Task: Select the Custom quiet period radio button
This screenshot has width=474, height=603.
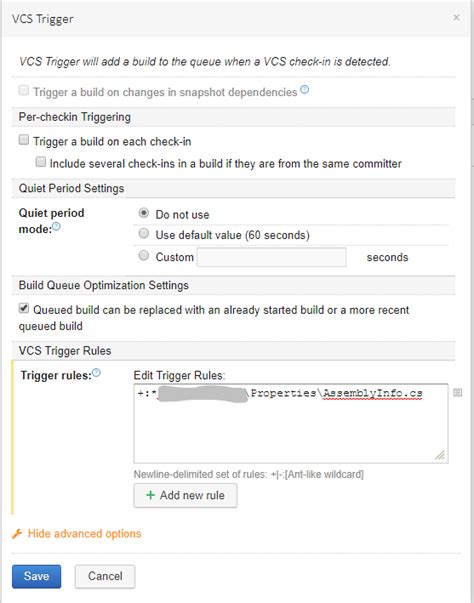Action: [144, 255]
